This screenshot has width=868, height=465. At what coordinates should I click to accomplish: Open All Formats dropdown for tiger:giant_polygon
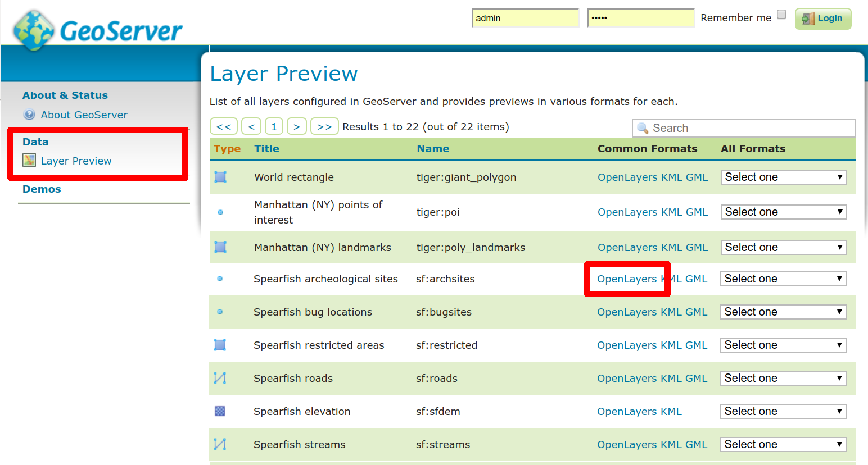pos(784,177)
